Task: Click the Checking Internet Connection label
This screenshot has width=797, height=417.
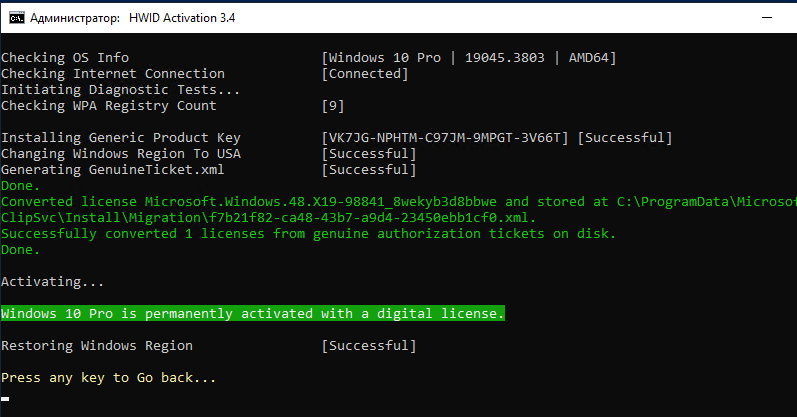Action: (113, 74)
